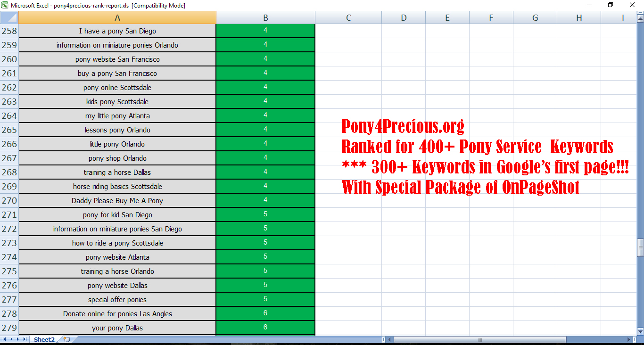Select rank value 6 in row 278
The height and width of the screenshot is (345, 644).
(266, 314)
